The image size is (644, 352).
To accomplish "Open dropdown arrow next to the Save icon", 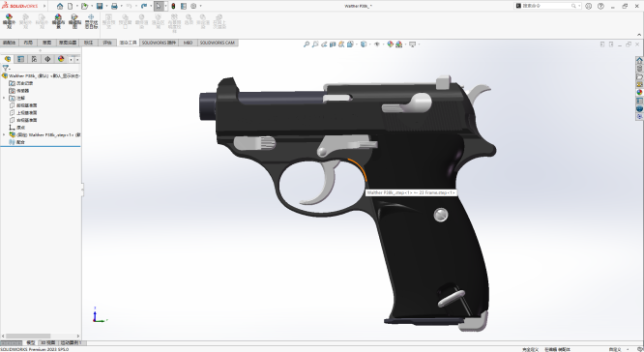I will click(x=106, y=6).
